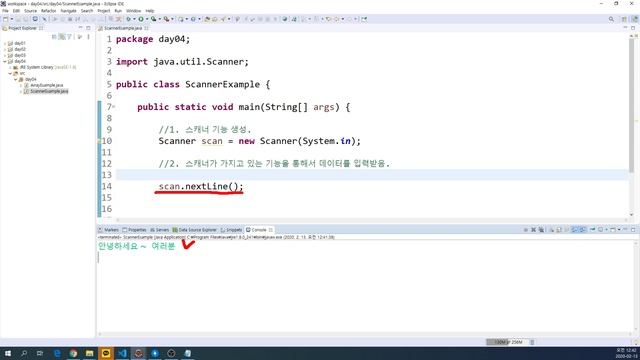Expand the day03 project

pyautogui.click(x=5, y=55)
